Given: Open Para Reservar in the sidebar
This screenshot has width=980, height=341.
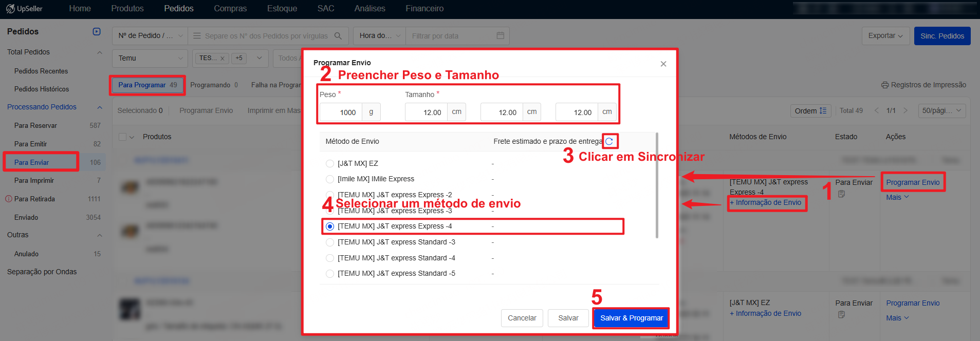Looking at the screenshot, I should coord(35,126).
